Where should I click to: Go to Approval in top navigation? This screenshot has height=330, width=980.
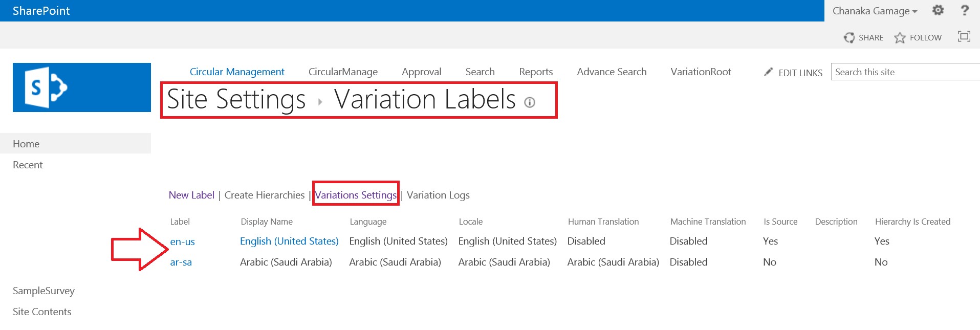pyautogui.click(x=421, y=72)
